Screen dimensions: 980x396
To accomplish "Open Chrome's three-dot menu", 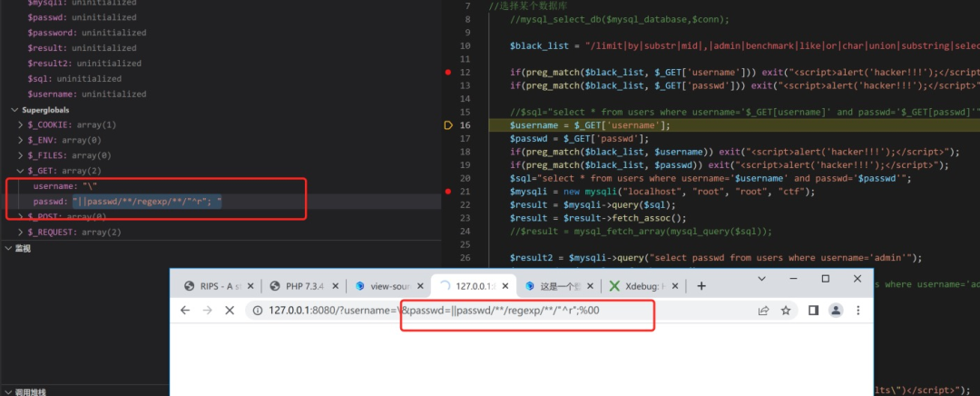I will pos(858,311).
